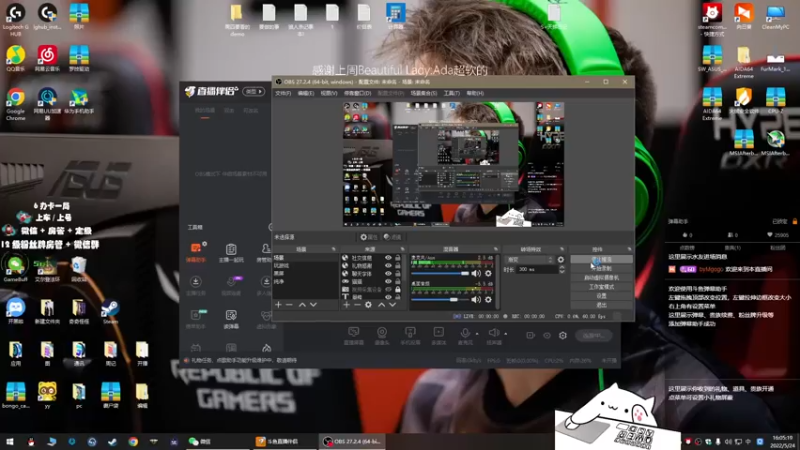
Task: Open the transition properties gear next to 渐变
Action: pyautogui.click(x=561, y=260)
